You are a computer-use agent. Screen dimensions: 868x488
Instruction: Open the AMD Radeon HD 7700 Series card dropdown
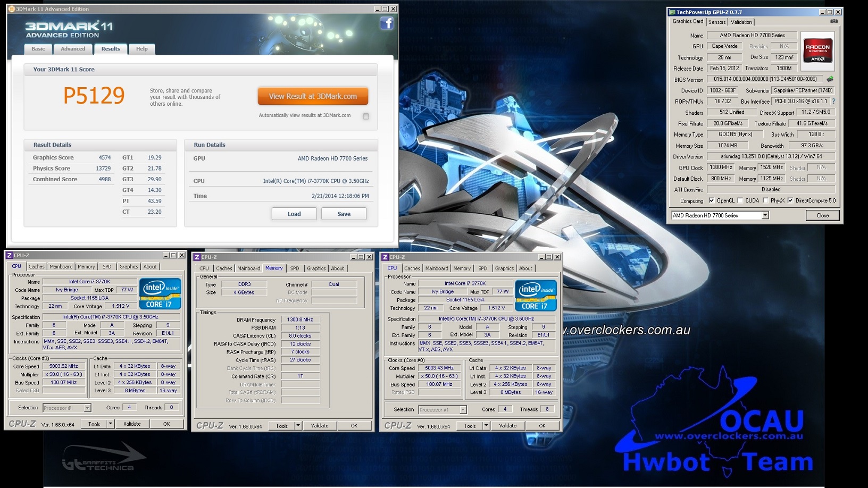pos(765,215)
